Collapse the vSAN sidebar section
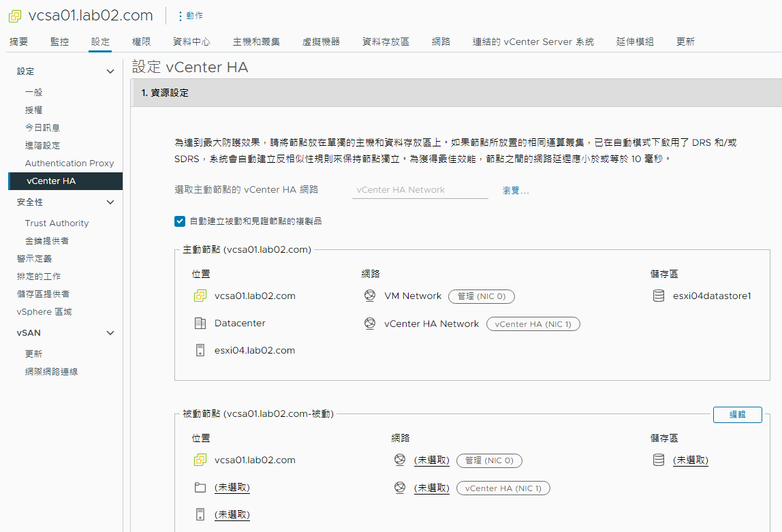 [x=110, y=333]
